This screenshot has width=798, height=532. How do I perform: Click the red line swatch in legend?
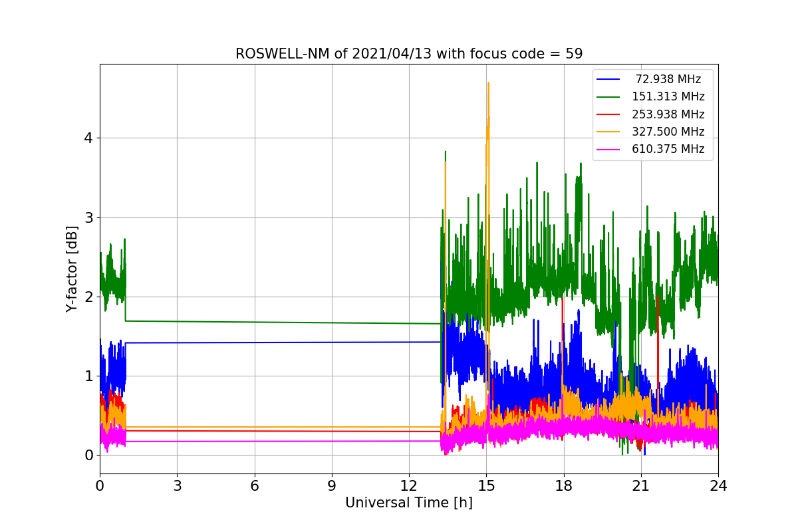(608, 114)
